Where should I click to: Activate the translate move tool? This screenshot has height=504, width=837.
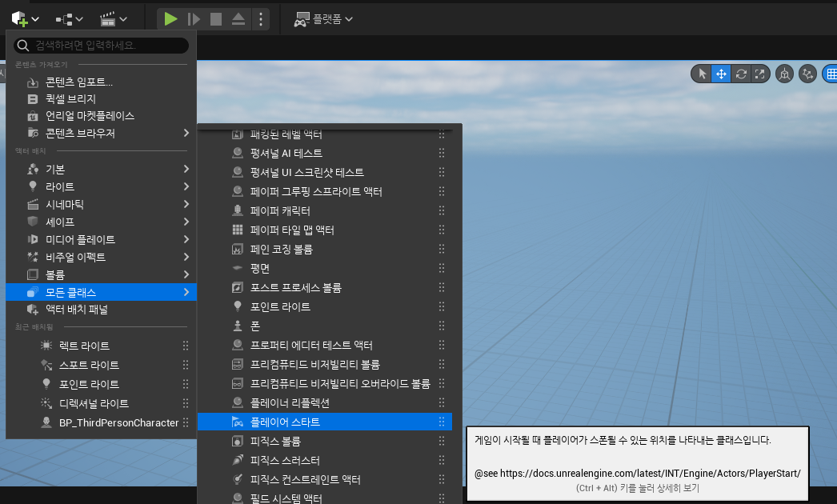(721, 74)
